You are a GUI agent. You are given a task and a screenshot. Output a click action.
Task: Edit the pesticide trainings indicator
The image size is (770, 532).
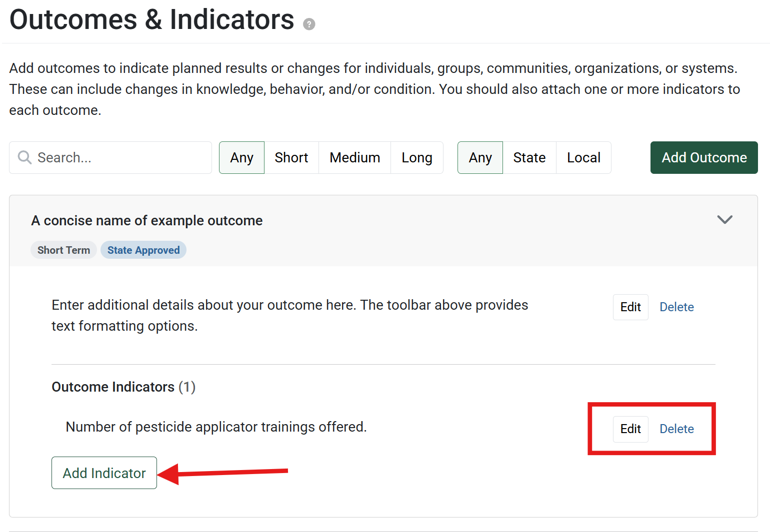[630, 429]
